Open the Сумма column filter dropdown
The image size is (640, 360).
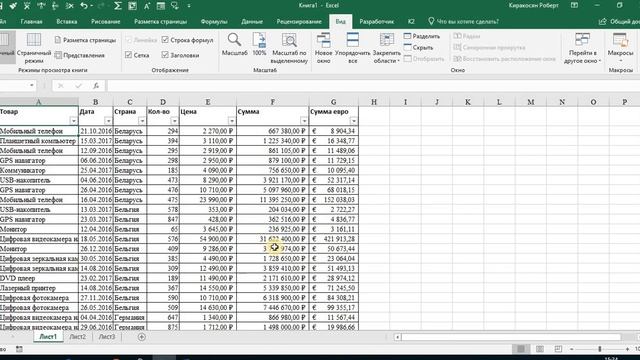304,121
